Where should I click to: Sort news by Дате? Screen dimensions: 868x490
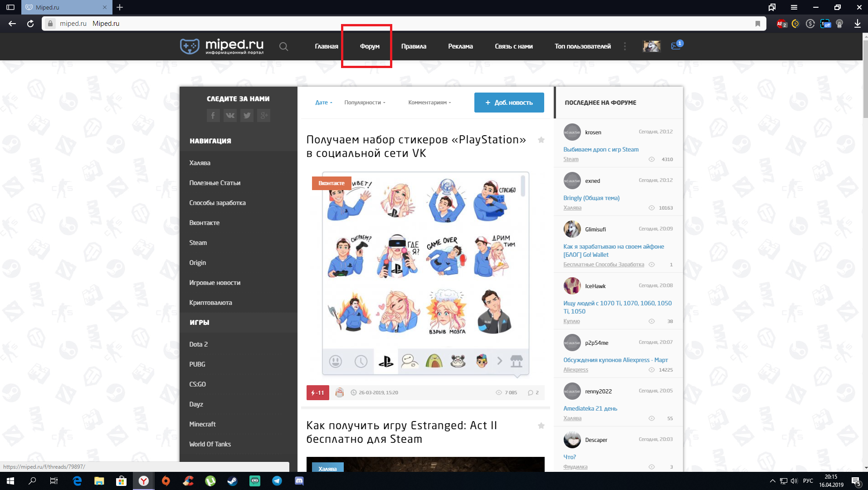(x=323, y=103)
